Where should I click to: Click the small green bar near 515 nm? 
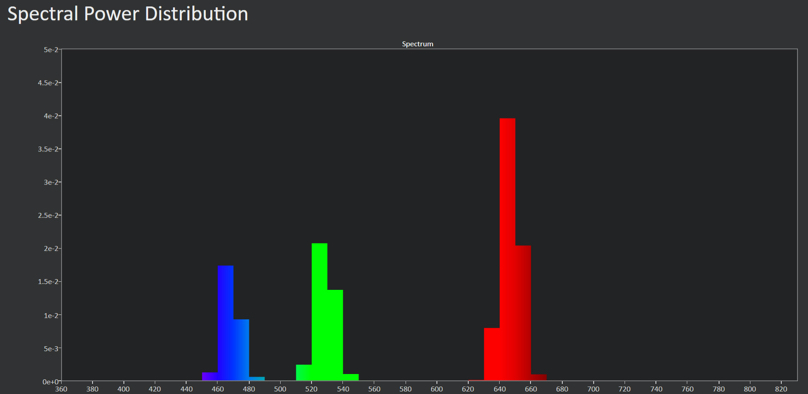click(304, 373)
